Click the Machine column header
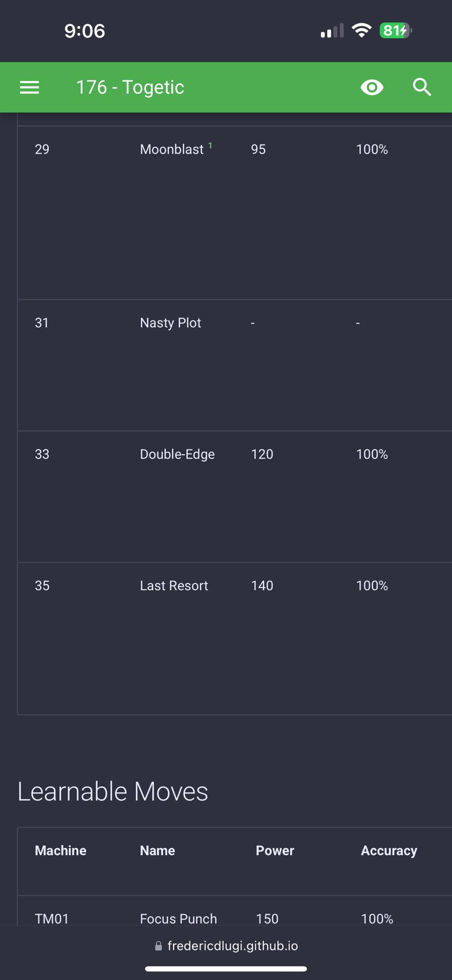The height and width of the screenshot is (980, 452). 61,850
